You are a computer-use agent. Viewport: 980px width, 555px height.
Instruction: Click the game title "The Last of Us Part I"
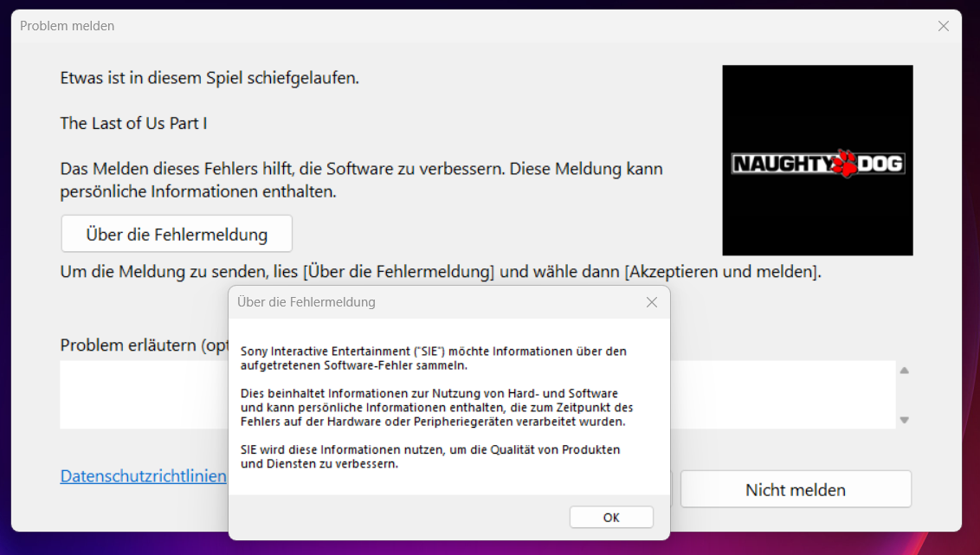click(133, 124)
